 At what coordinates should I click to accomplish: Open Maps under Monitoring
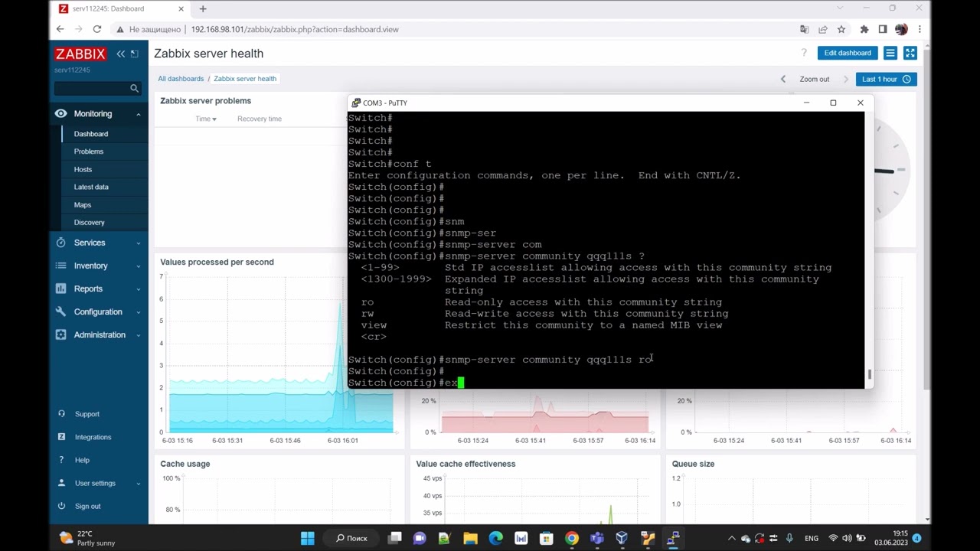pyautogui.click(x=83, y=204)
